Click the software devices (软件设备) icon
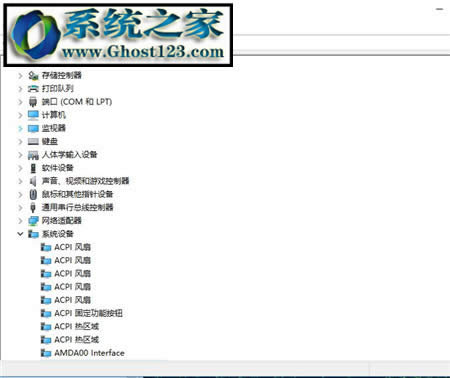450x378 pixels. [33, 168]
